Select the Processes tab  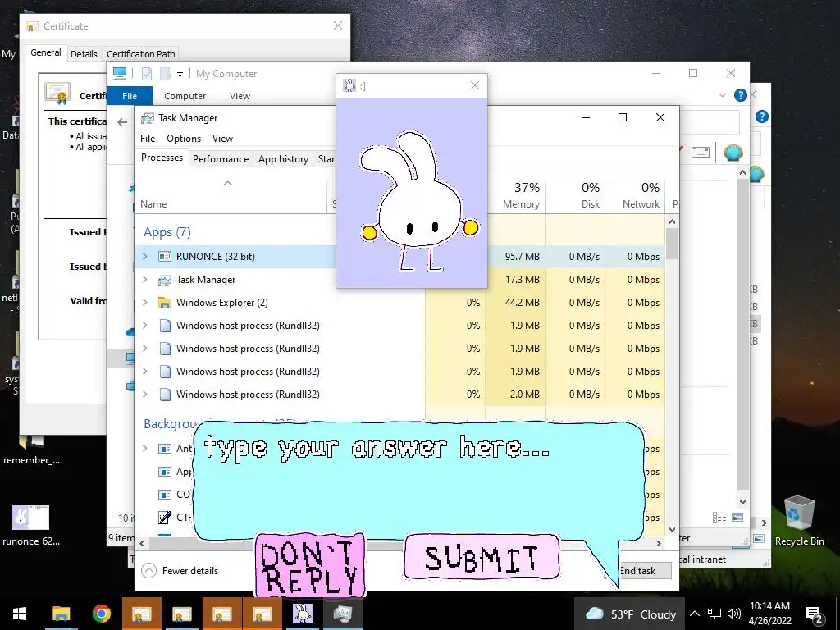pos(162,157)
